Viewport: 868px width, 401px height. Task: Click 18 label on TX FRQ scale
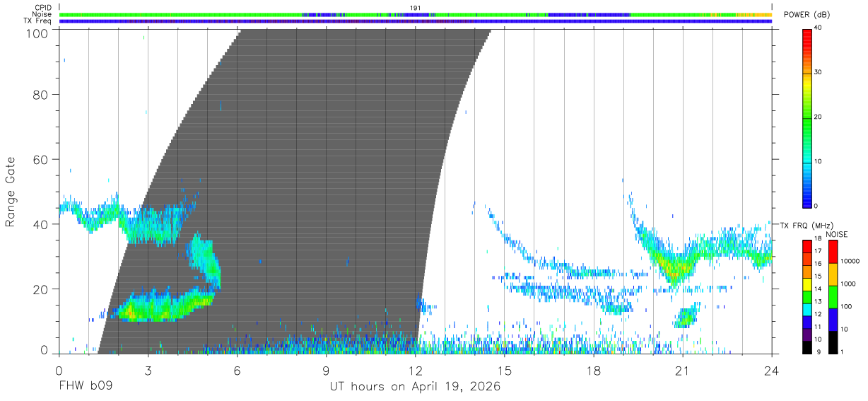[819, 239]
